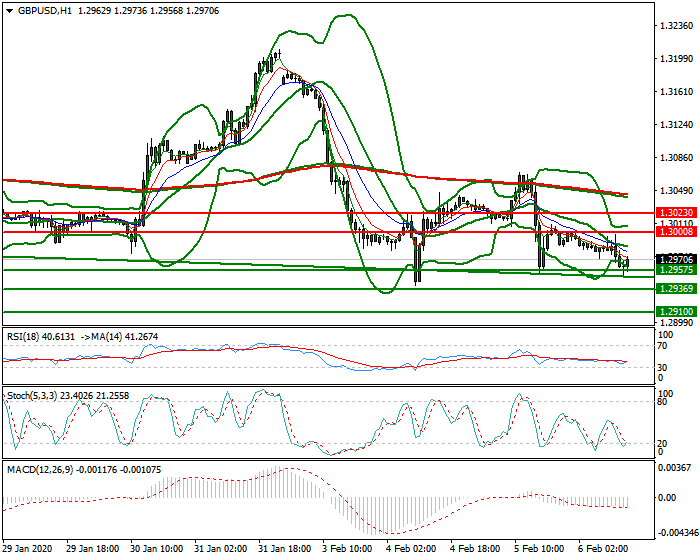The image size is (700, 560).
Task: Select the 5 Feb 10:00 time label
Action: tap(539, 548)
